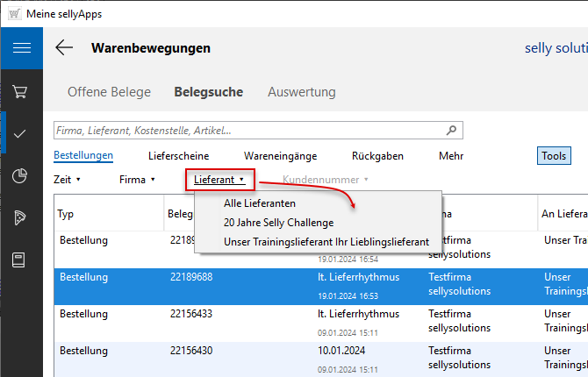Viewport: 588px width, 377px height.
Task: Expand the Firma filter dropdown
Action: [137, 180]
